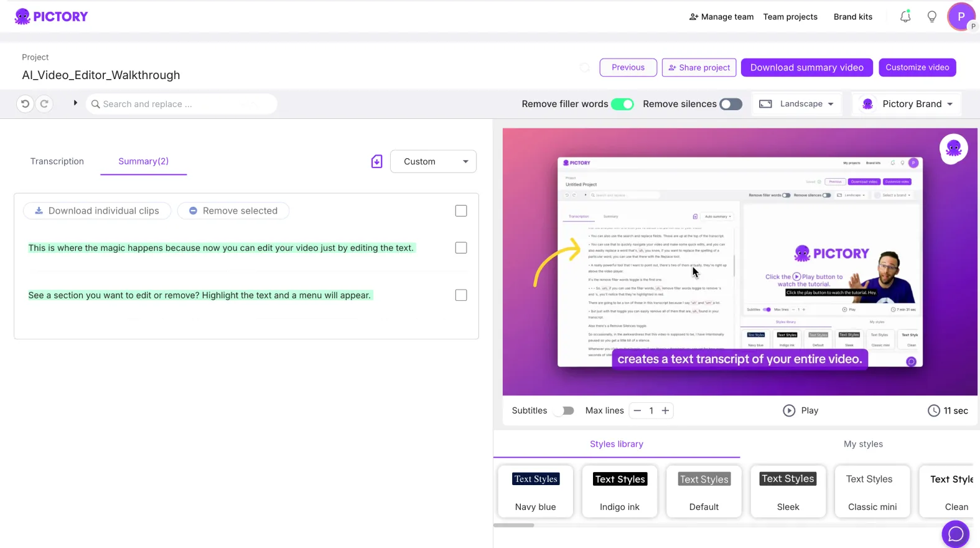980x548 pixels.
Task: Click the undo arrow icon
Action: coord(25,104)
